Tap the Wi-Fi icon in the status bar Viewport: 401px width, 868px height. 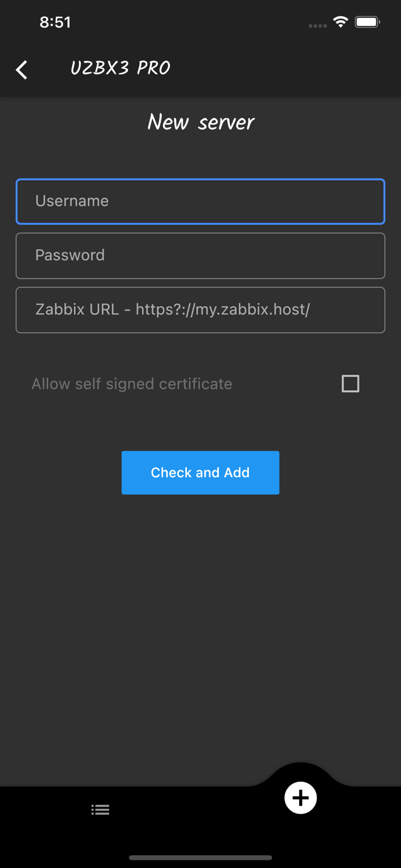coord(340,21)
